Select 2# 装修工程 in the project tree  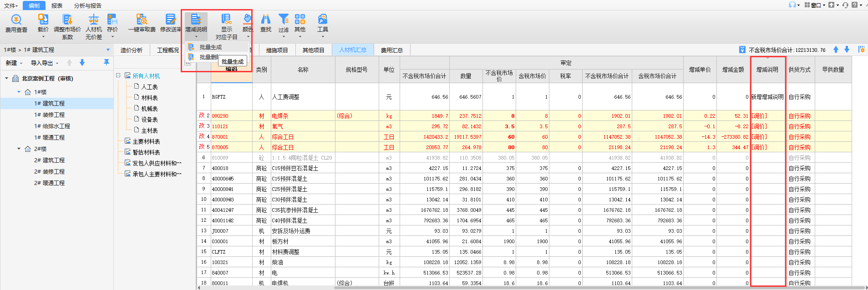(49, 171)
